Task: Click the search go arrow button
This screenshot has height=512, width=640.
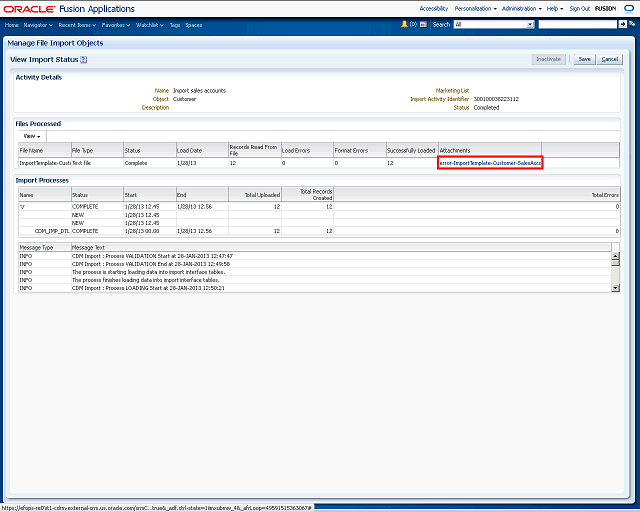Action: point(622,23)
